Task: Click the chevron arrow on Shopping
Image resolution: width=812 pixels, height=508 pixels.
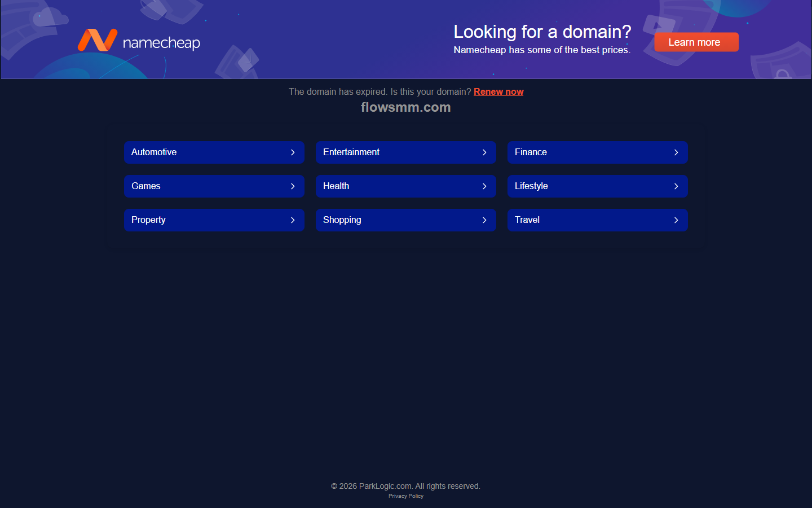Action: click(484, 220)
